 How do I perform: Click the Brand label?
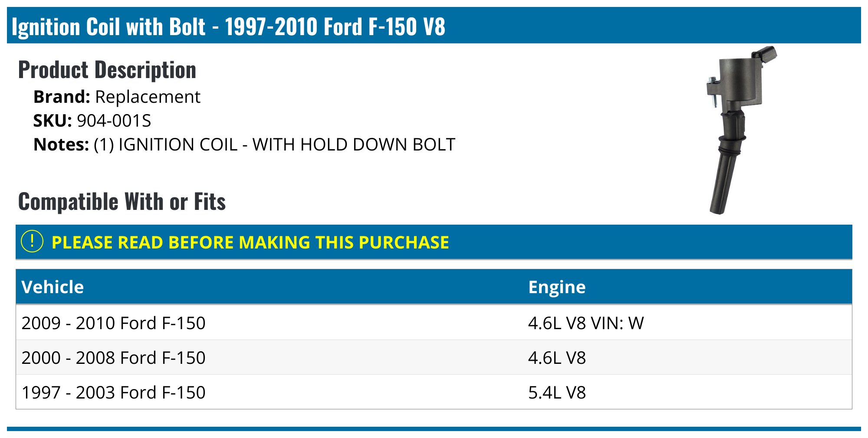click(62, 97)
